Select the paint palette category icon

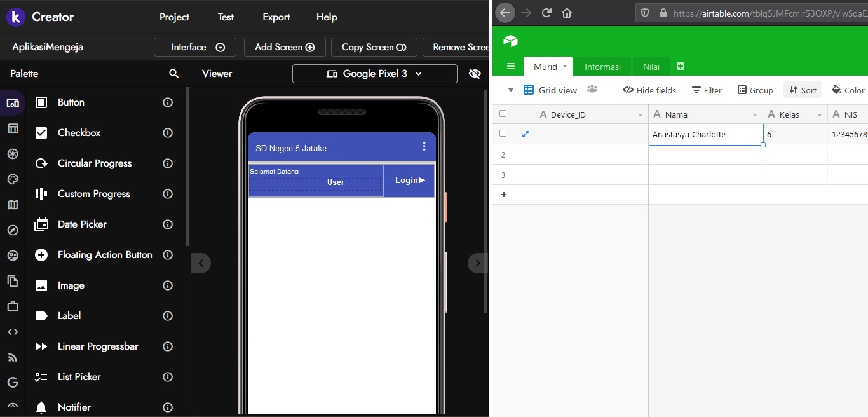(13, 179)
